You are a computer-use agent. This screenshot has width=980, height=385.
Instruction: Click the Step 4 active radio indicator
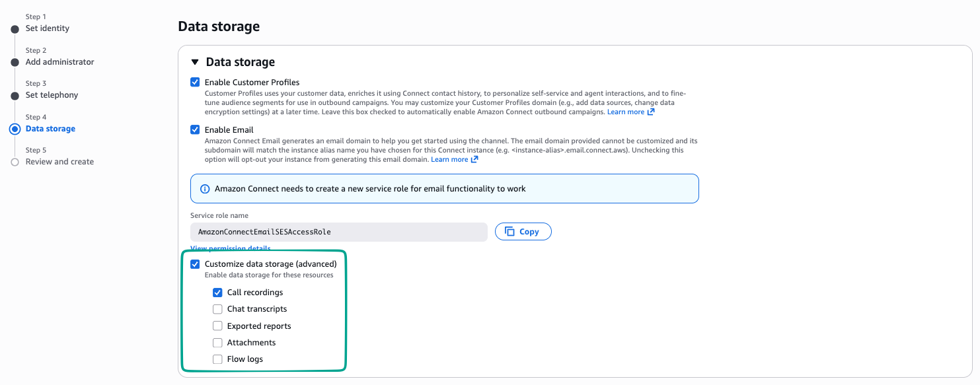coord(15,129)
